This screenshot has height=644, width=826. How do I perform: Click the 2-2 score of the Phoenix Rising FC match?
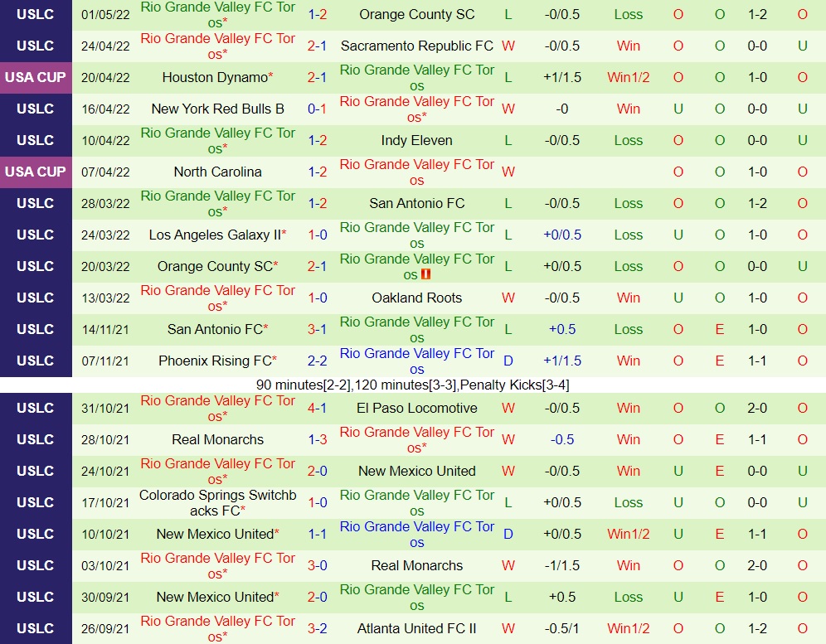tap(317, 361)
